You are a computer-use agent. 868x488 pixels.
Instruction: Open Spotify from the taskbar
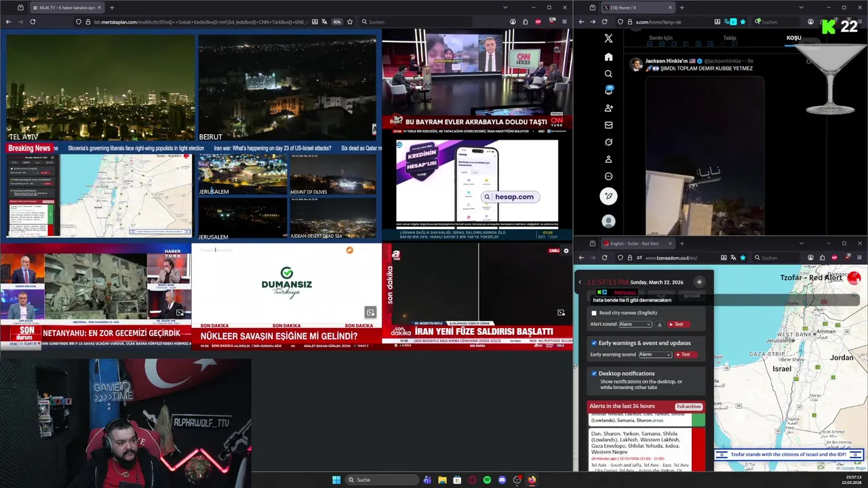(x=487, y=480)
